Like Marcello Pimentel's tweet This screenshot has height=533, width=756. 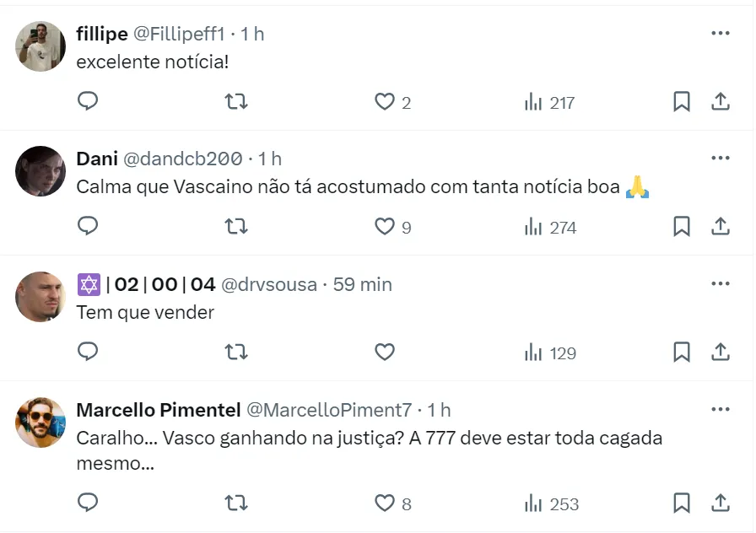[x=385, y=503]
